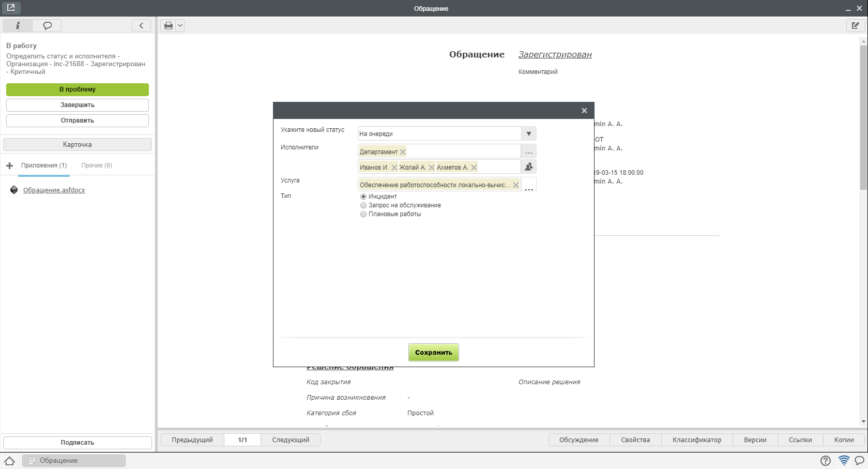Click the 'Подписать' button
Screen dimensions: 868x469
(78, 443)
